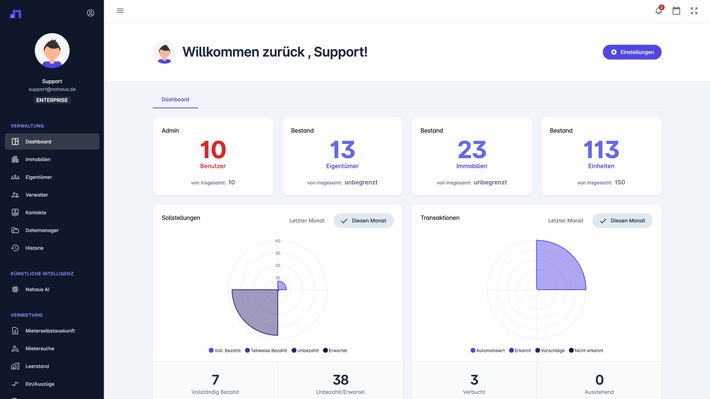Image resolution: width=710 pixels, height=399 pixels.
Task: Click the Nahaus logo icon
Action: coord(15,14)
